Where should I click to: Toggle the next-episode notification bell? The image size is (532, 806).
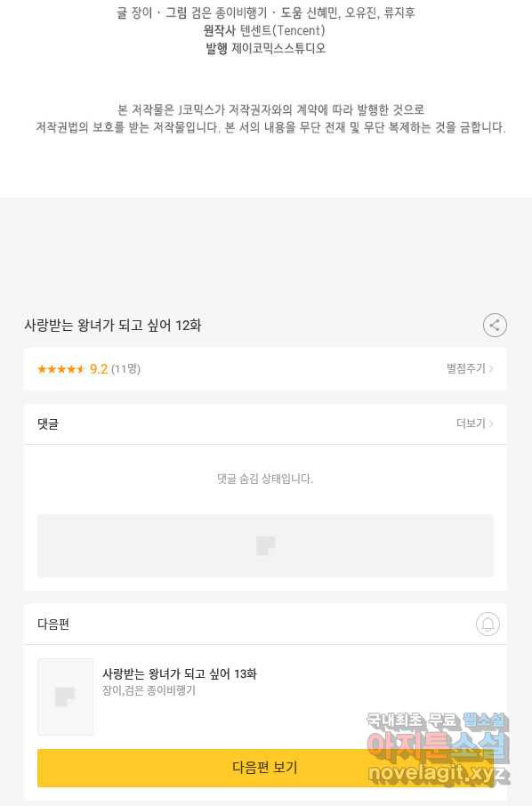tap(488, 624)
